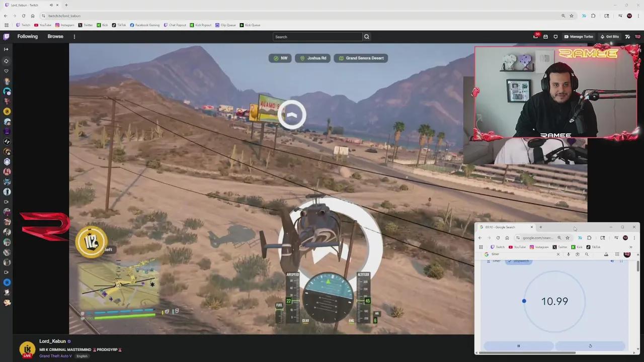
Task: Open the Twitch top-nav three-dots menu
Action: tap(74, 37)
